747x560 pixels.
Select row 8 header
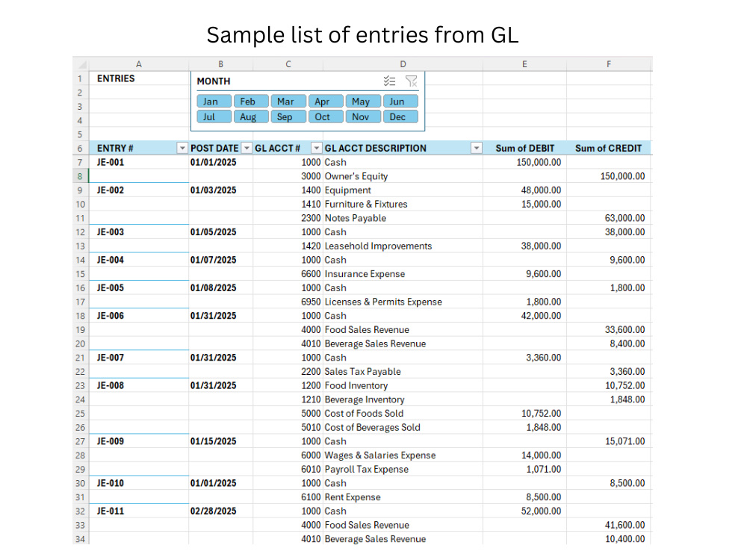pyautogui.click(x=80, y=176)
